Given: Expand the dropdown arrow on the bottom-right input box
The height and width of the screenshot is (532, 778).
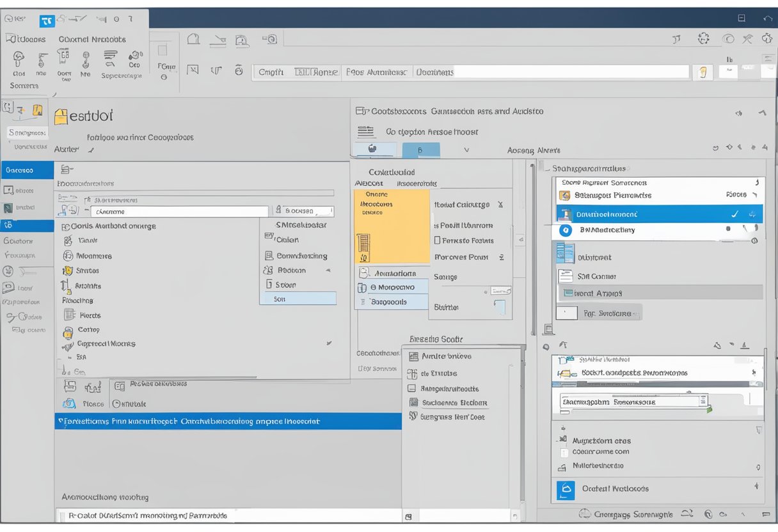Looking at the screenshot, I should tap(704, 402).
